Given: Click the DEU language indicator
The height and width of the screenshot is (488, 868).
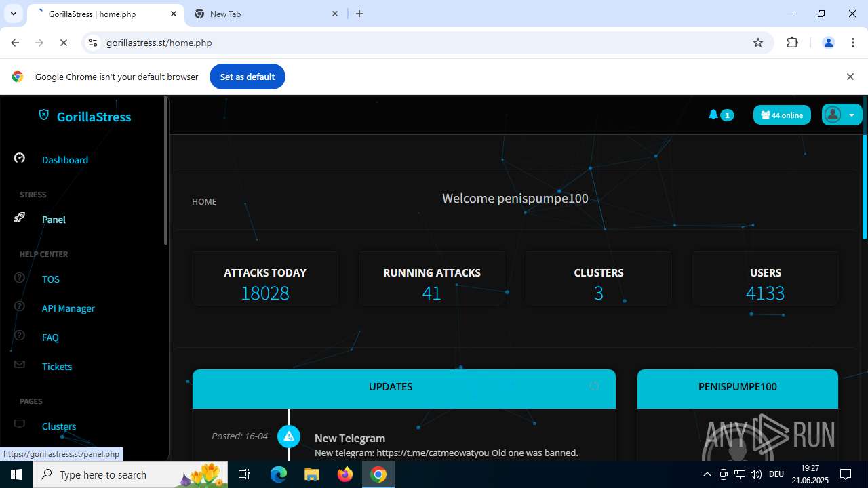Looking at the screenshot, I should tap(776, 474).
